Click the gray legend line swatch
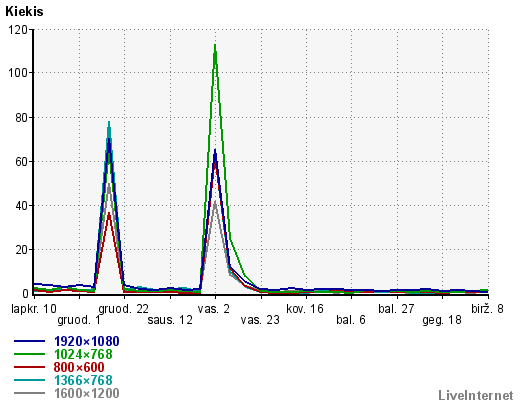This screenshot has height=405, width=520. [29, 393]
